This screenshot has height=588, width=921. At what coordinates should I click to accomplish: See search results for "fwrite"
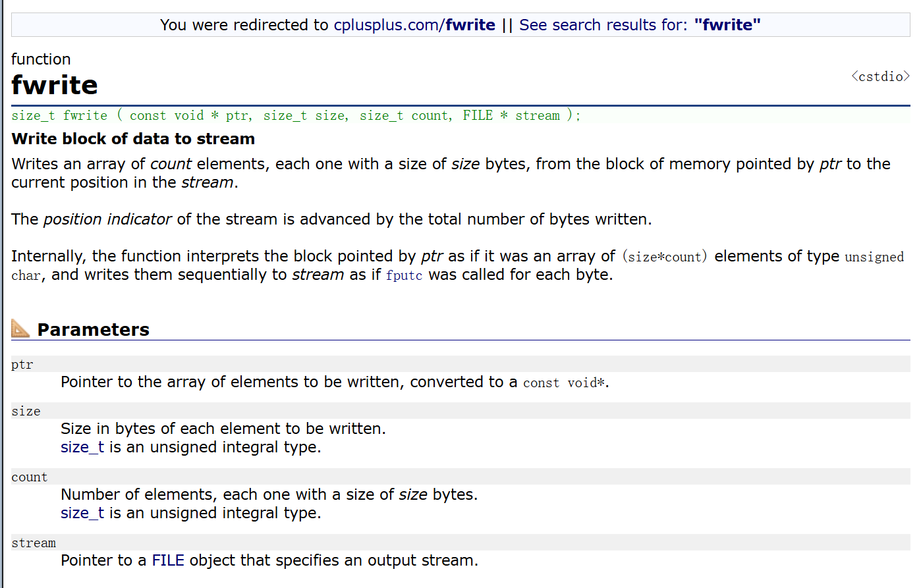(x=639, y=25)
